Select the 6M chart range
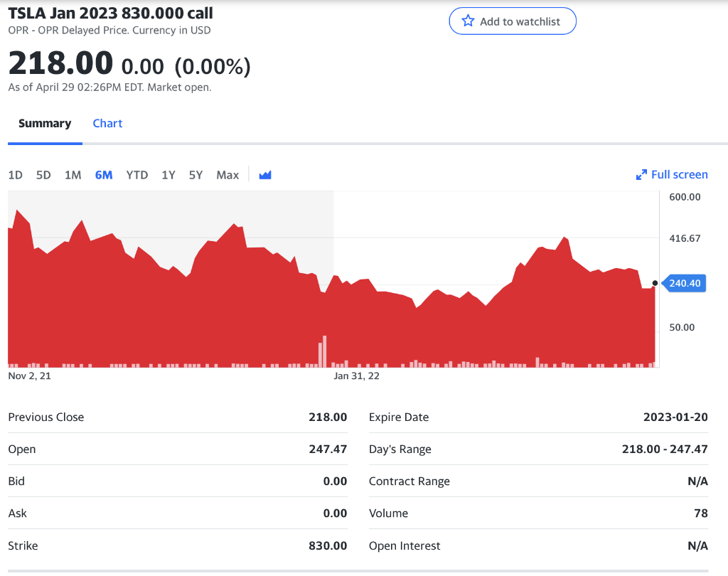Screen dimensions: 728x576 104,175
